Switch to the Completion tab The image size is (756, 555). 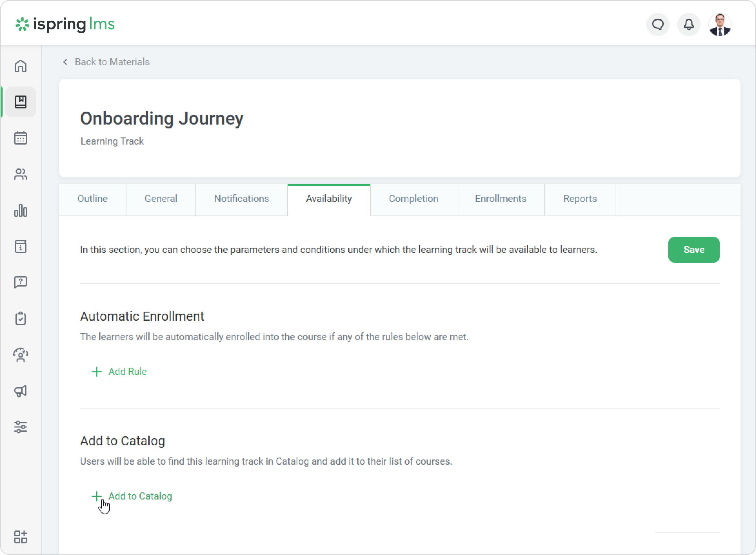tap(413, 199)
